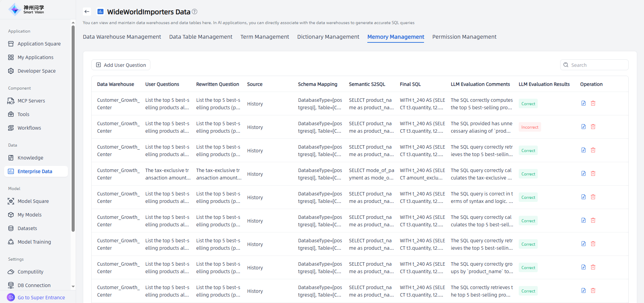Image resolution: width=644 pixels, height=303 pixels.
Task: Click the Model Square icon in sidebar
Action: [11, 201]
